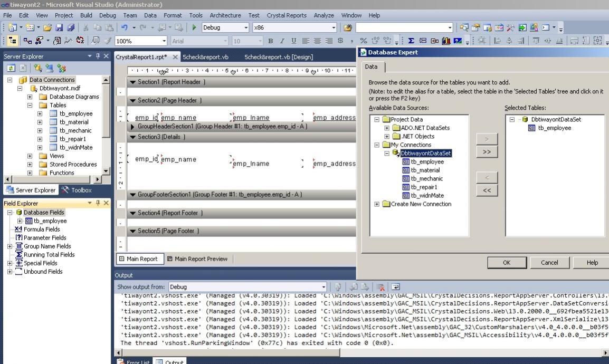Close the CrystalReport1.rpt tab
This screenshot has width=609, height=364.
pyautogui.click(x=175, y=57)
